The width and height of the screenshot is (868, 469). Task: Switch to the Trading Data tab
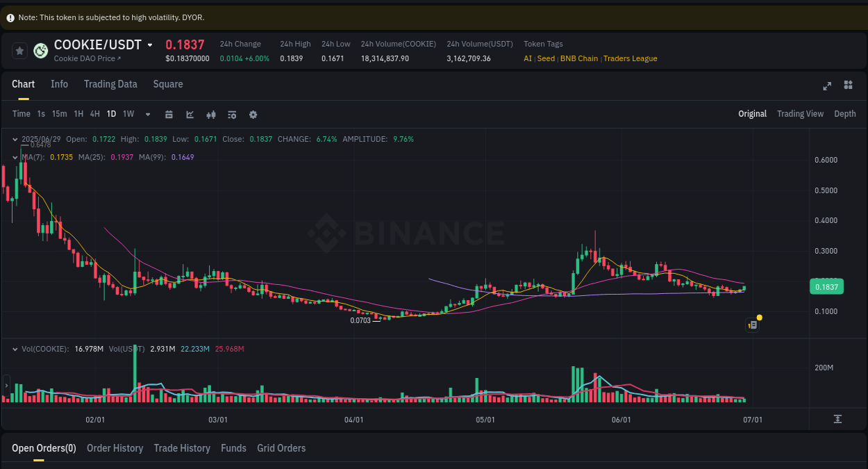[x=110, y=83]
